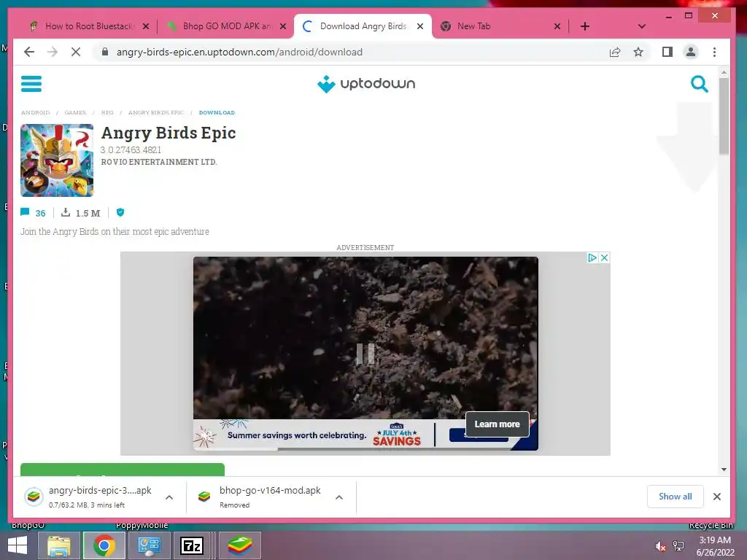
Task: Open the Uptodown hamburger menu
Action: [31, 84]
